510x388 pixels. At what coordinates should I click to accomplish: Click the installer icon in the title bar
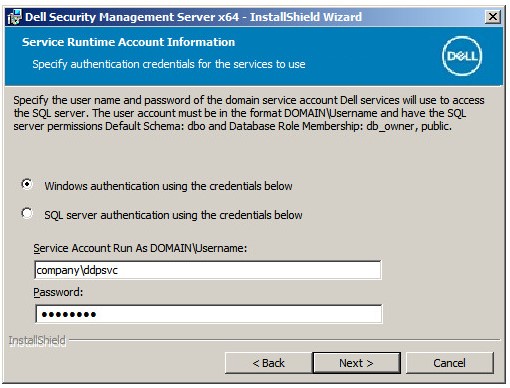pyautogui.click(x=14, y=17)
